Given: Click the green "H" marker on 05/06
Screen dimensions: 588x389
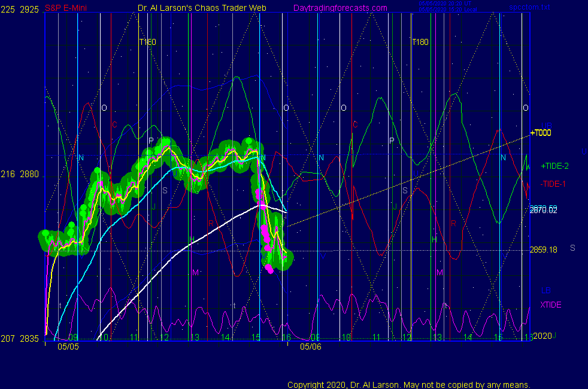Looking at the screenshot, I should point(434,239).
